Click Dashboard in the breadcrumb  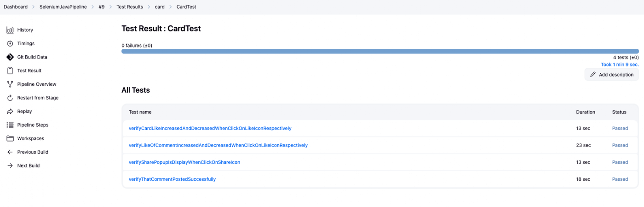(x=16, y=7)
